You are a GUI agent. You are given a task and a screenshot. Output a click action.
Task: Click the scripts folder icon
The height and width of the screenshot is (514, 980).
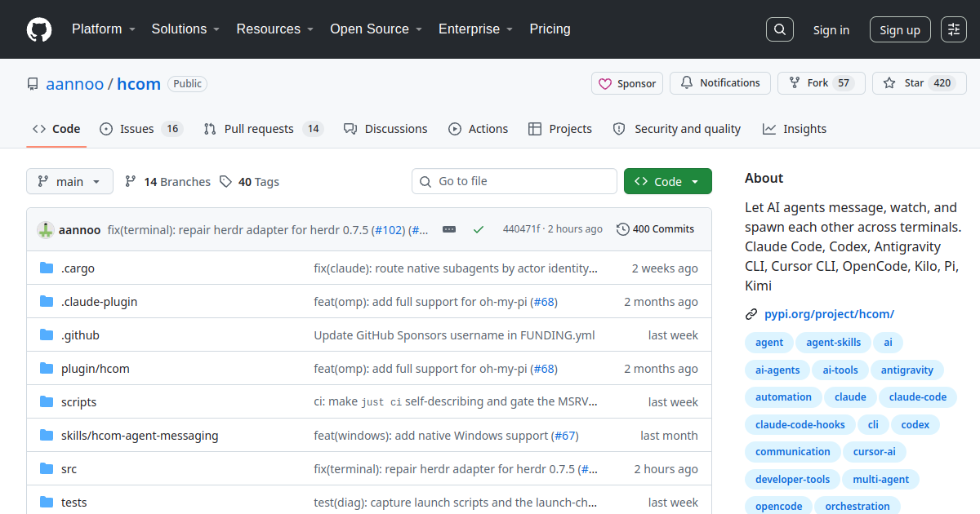(x=47, y=402)
